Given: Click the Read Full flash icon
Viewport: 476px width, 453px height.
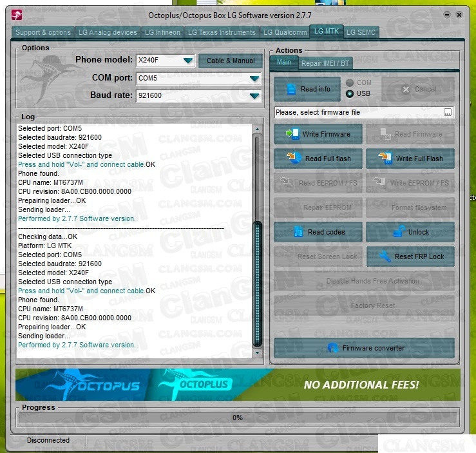Looking at the screenshot, I should pos(294,158).
